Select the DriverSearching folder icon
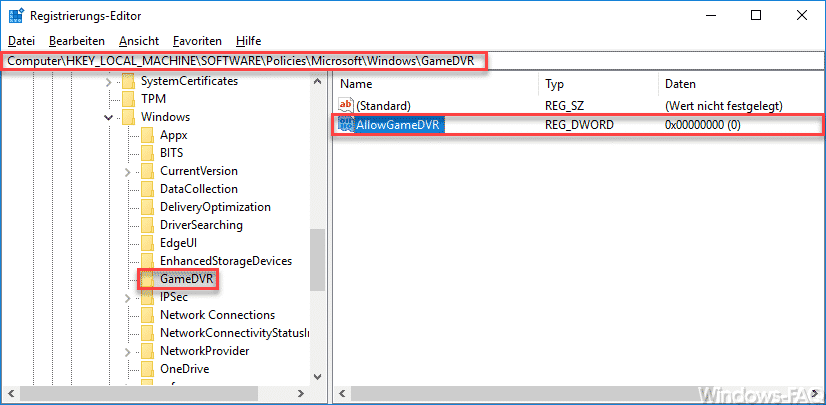The height and width of the screenshot is (405, 826). (148, 225)
